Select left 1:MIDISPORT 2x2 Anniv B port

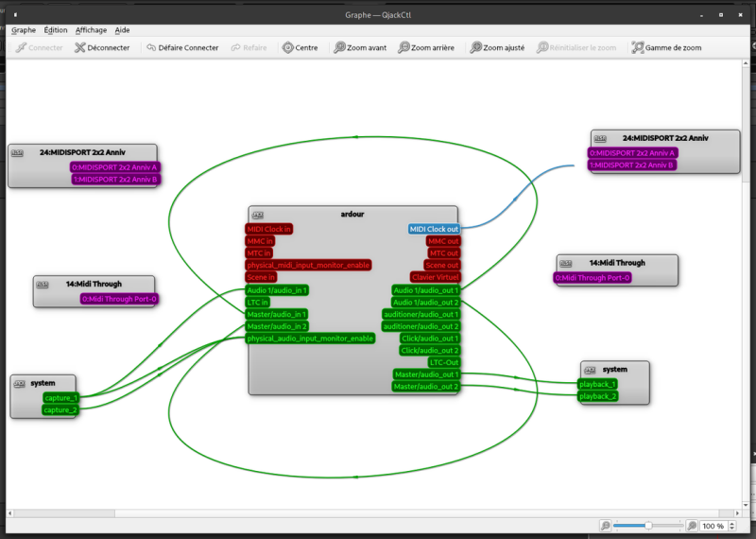click(115, 180)
